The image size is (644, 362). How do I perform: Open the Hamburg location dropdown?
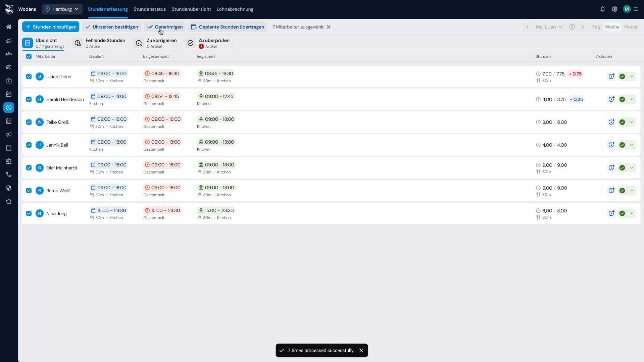pyautogui.click(x=62, y=9)
